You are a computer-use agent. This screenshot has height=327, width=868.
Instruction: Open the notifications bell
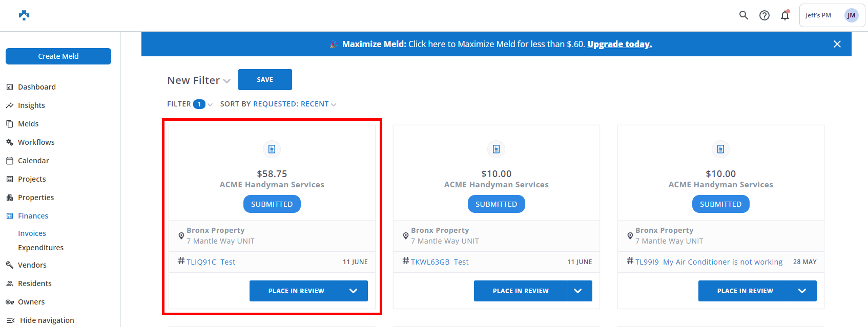point(784,15)
